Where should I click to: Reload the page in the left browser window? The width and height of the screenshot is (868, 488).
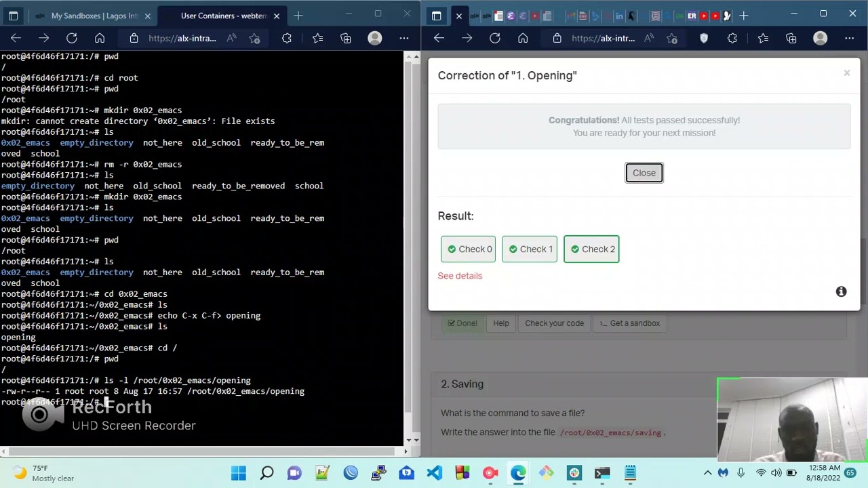[71, 39]
